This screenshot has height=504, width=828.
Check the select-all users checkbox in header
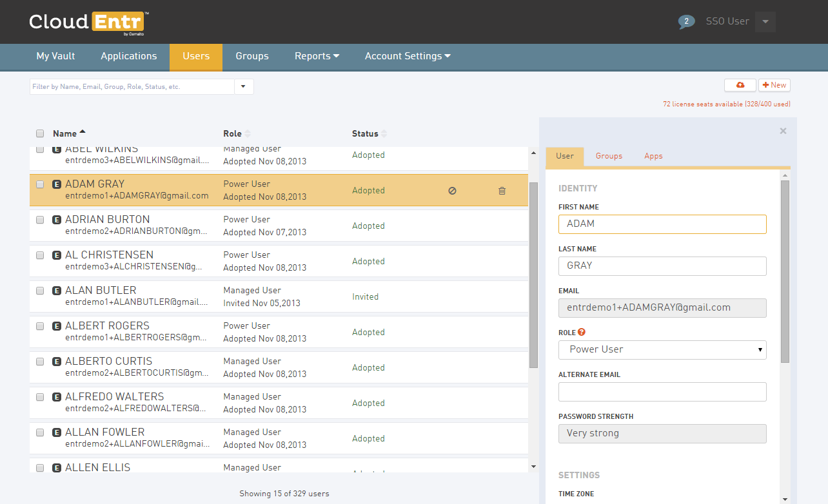click(40, 134)
